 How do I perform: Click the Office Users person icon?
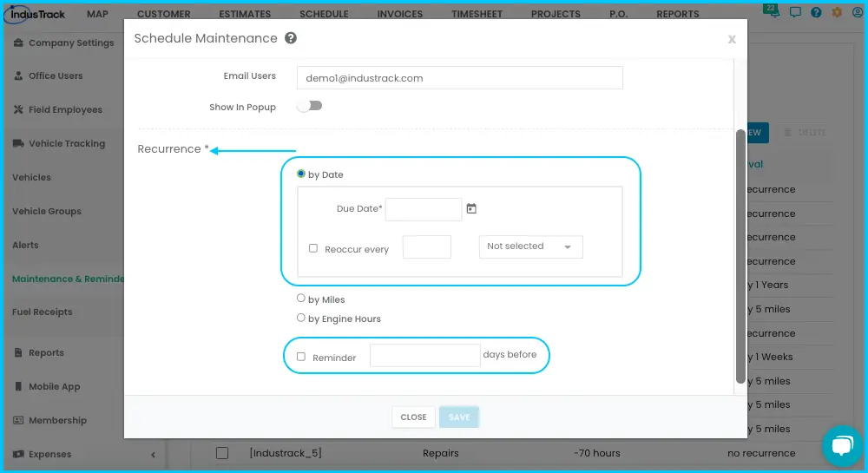pos(18,76)
